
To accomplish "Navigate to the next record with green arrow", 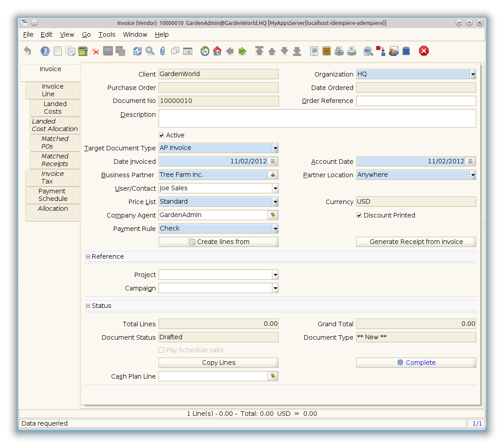I will tap(242, 51).
